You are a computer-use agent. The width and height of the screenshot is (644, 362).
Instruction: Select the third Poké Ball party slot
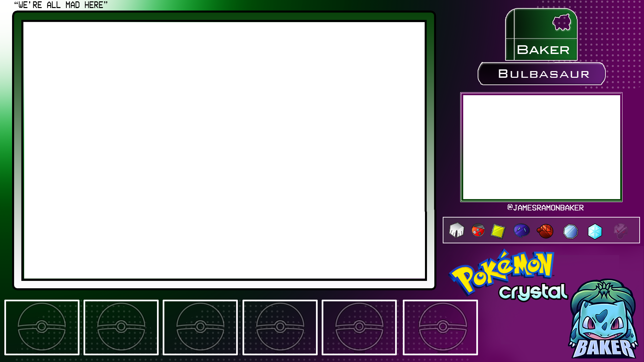(200, 327)
